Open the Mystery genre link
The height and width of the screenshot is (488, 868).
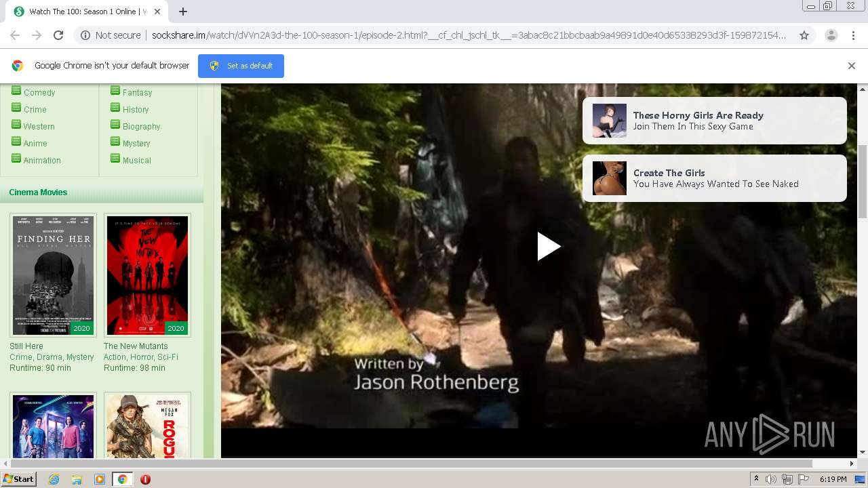coord(136,144)
